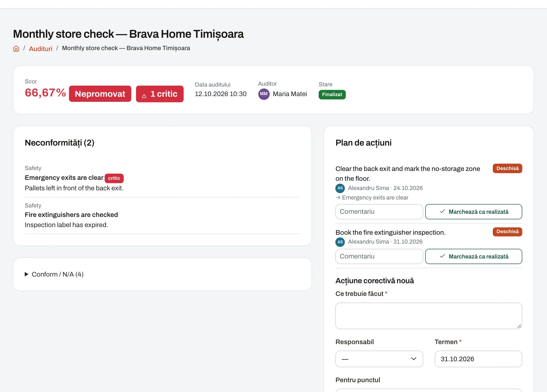Click the resize handle of the 'Ce trebuie făcut' textarea
547x392 pixels.
point(519,326)
